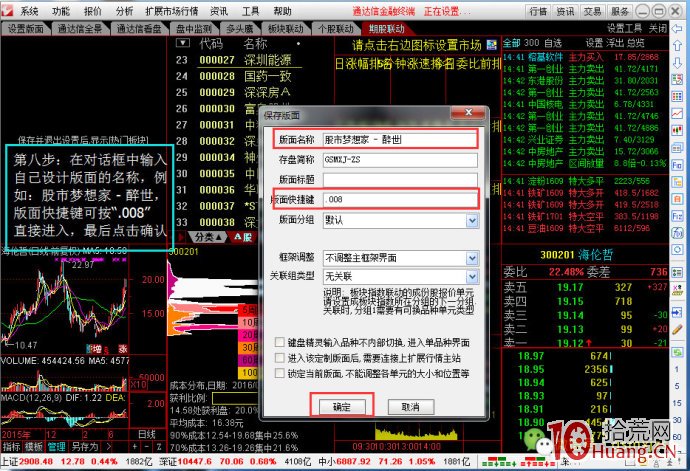Open the checklist table icon in right sidebar
The width and height of the screenshot is (690, 471).
[x=677, y=80]
